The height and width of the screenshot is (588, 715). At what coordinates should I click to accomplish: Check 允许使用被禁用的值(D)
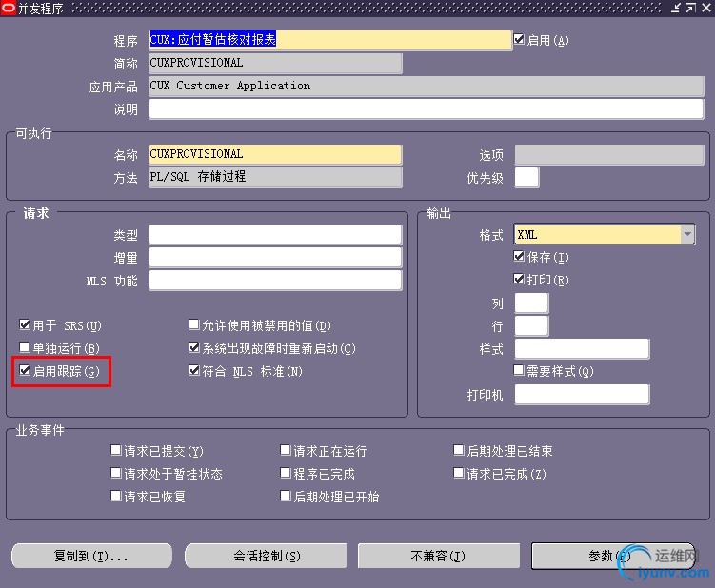[x=194, y=325]
